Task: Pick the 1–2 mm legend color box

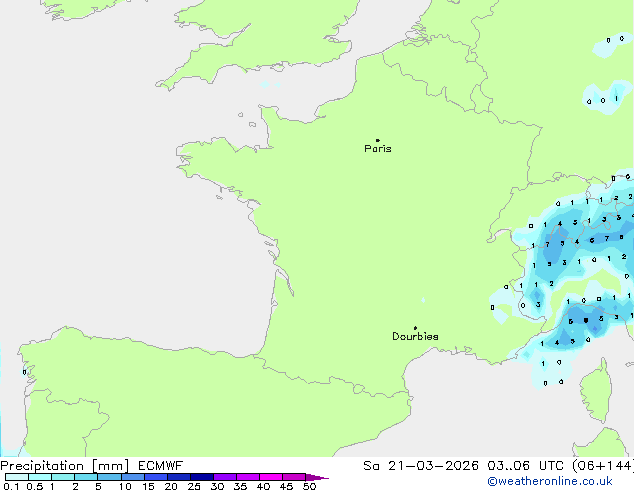Action: tap(63, 477)
